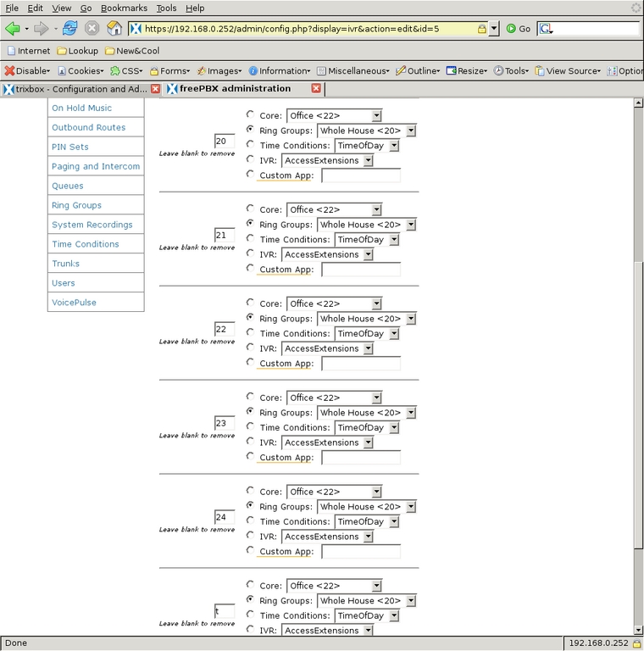Select IVR radio button for option 21

click(250, 253)
